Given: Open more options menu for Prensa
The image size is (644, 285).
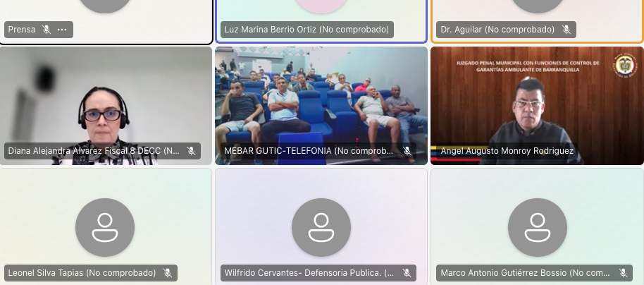Looking at the screenshot, I should pyautogui.click(x=62, y=30).
